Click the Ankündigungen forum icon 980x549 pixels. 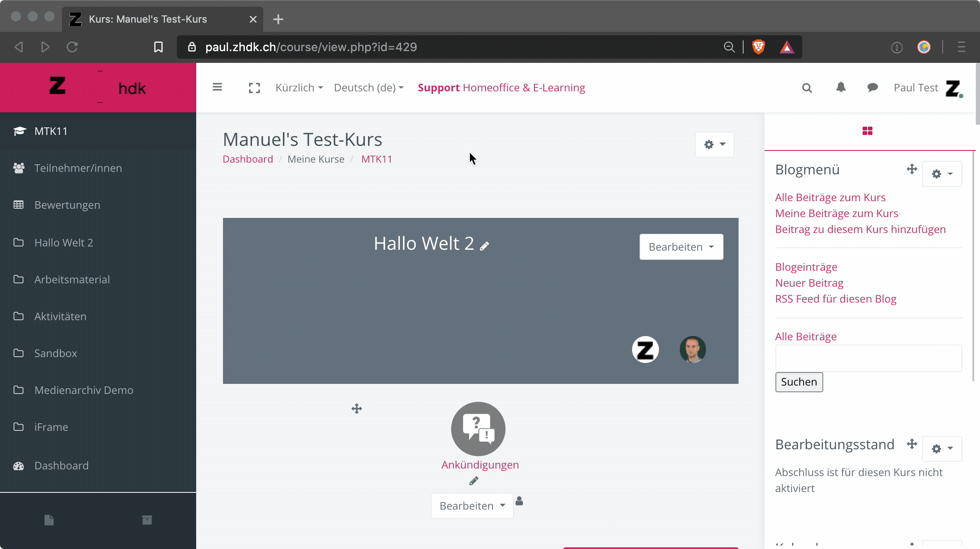(478, 429)
